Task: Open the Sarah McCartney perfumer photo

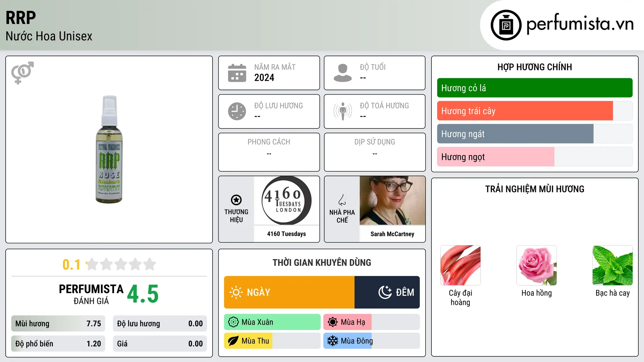Action: [x=392, y=200]
